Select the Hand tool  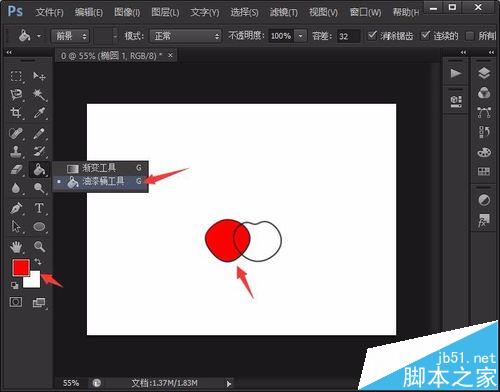16,247
